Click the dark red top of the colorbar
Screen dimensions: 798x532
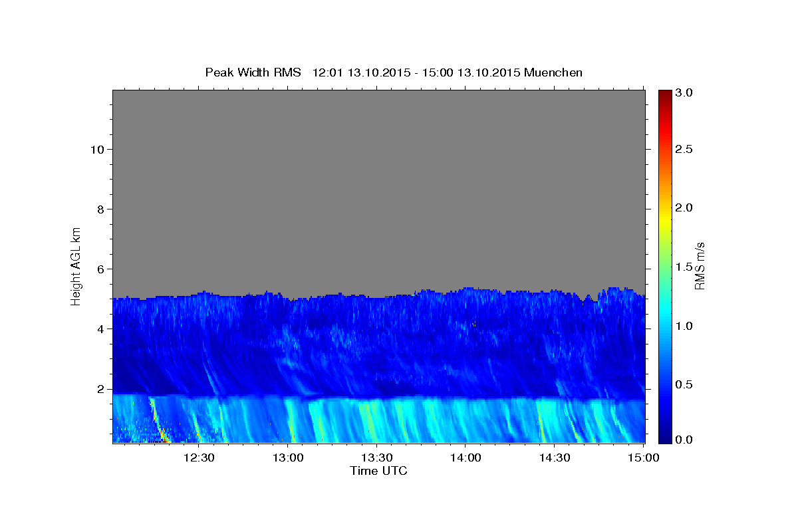(665, 95)
